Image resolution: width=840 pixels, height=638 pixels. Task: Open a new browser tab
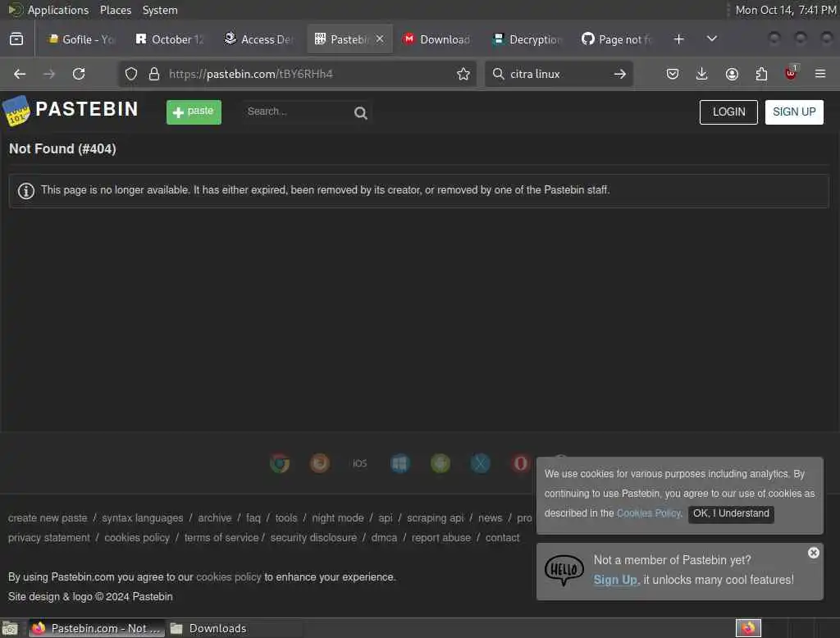point(678,39)
